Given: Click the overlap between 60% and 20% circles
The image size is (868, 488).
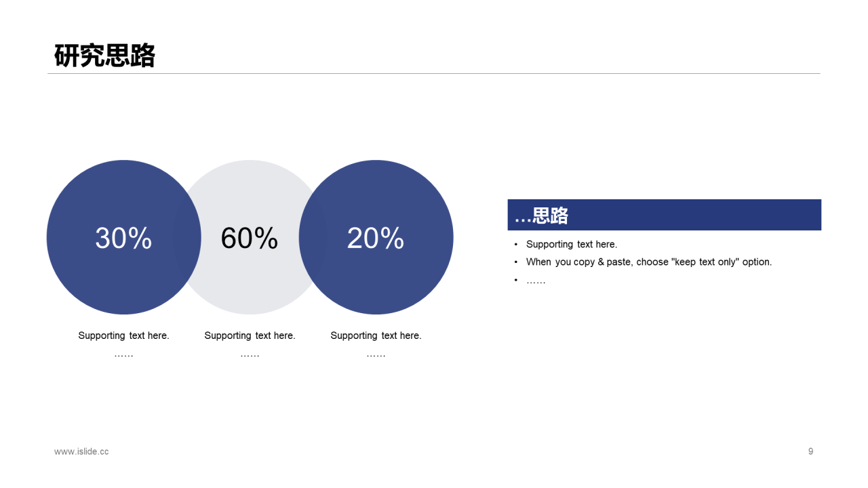Looking at the screenshot, I should pyautogui.click(x=313, y=237).
